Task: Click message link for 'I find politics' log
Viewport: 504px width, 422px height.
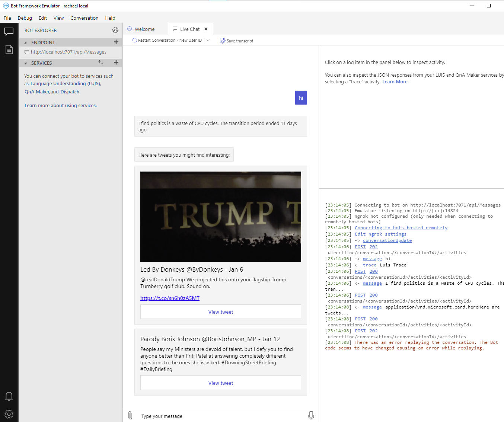Action: (372, 283)
